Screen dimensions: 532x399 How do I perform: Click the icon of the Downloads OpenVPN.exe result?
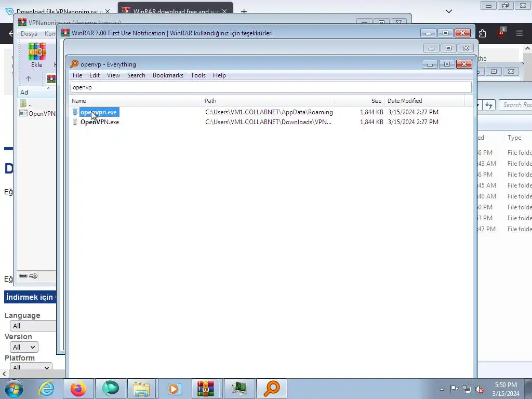[75, 122]
